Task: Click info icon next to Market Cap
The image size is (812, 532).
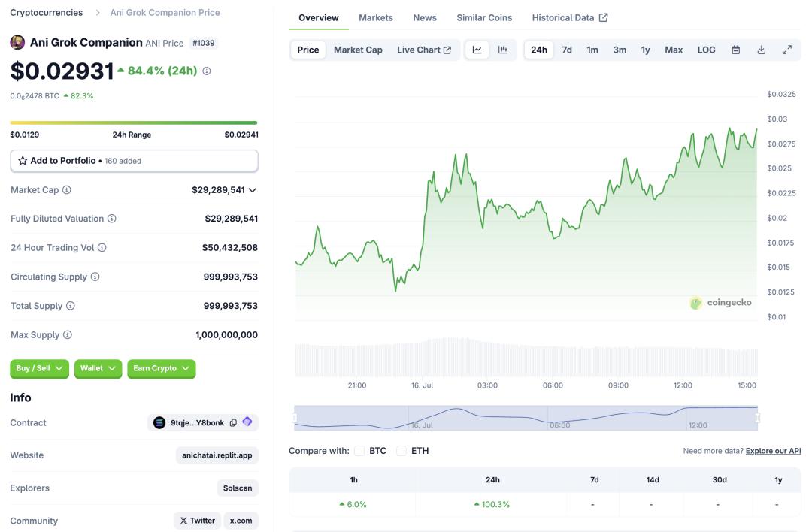Action: [x=67, y=190]
